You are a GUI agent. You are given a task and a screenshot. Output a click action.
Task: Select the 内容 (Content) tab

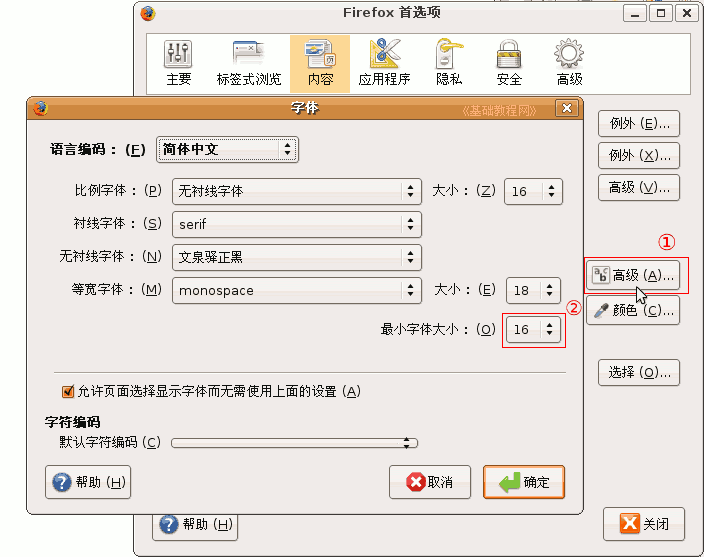(320, 64)
